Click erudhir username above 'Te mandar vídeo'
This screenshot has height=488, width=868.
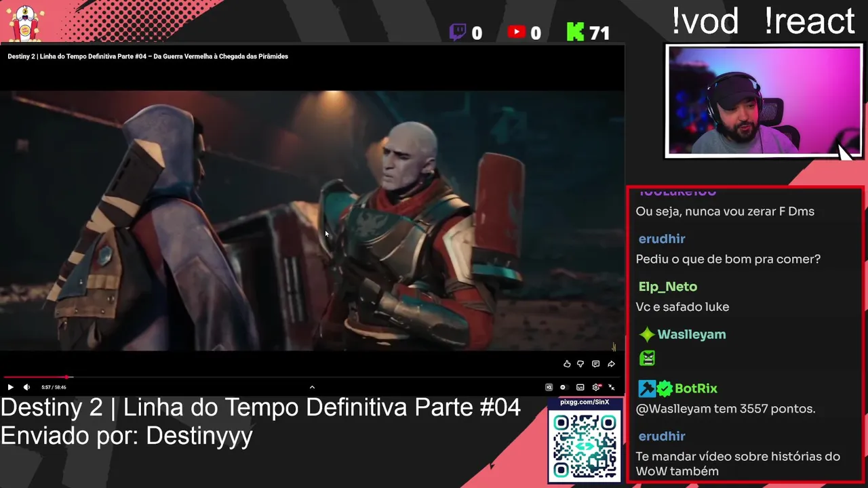(x=662, y=436)
